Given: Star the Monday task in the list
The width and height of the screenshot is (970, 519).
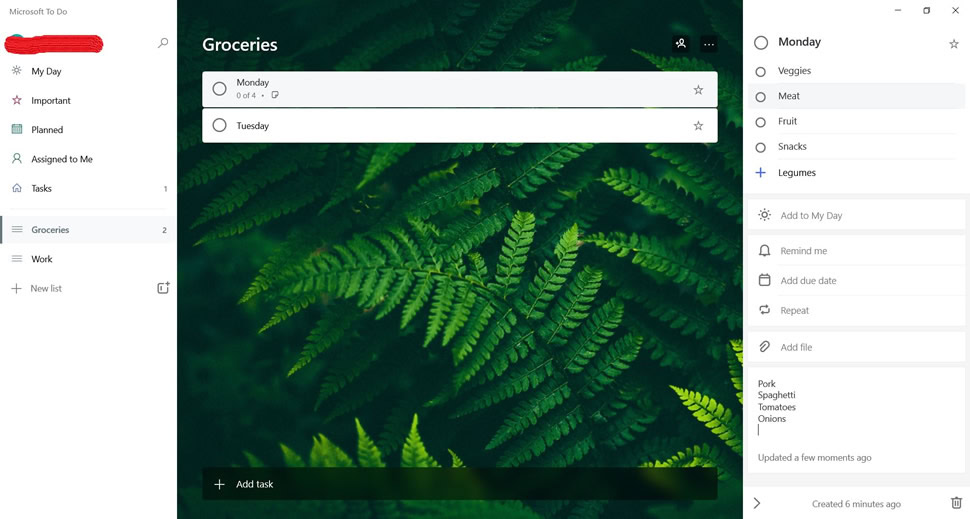Looking at the screenshot, I should click(698, 90).
